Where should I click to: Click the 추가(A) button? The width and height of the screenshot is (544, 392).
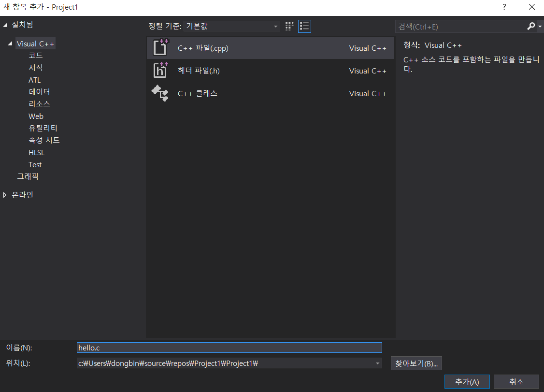point(467,382)
